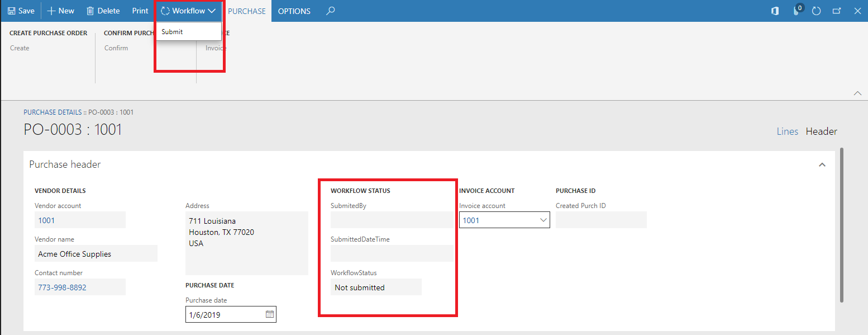Switch to the Lines view
The height and width of the screenshot is (335, 868).
787,131
